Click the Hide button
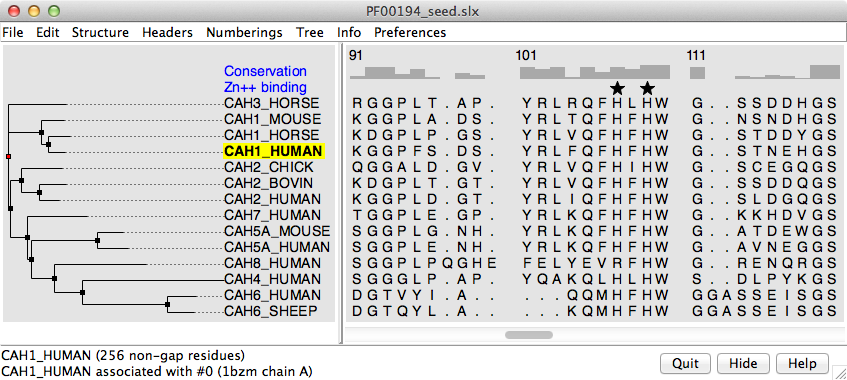The image size is (847, 380). tap(743, 363)
